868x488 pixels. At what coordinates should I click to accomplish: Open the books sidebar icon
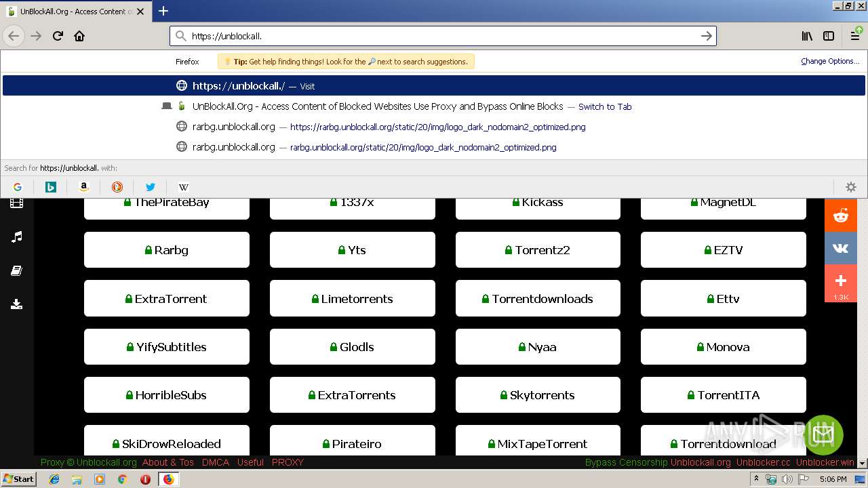click(17, 270)
